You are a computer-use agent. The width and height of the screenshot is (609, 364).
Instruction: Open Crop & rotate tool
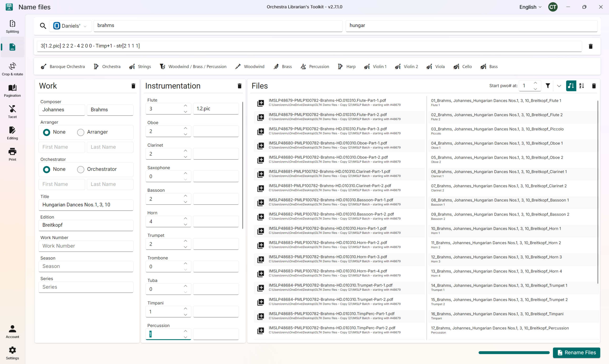point(12,69)
